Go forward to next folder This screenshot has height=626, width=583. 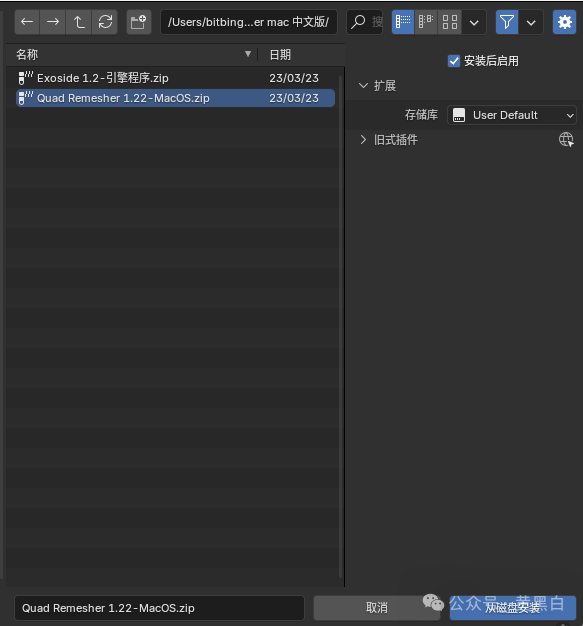pos(53,22)
